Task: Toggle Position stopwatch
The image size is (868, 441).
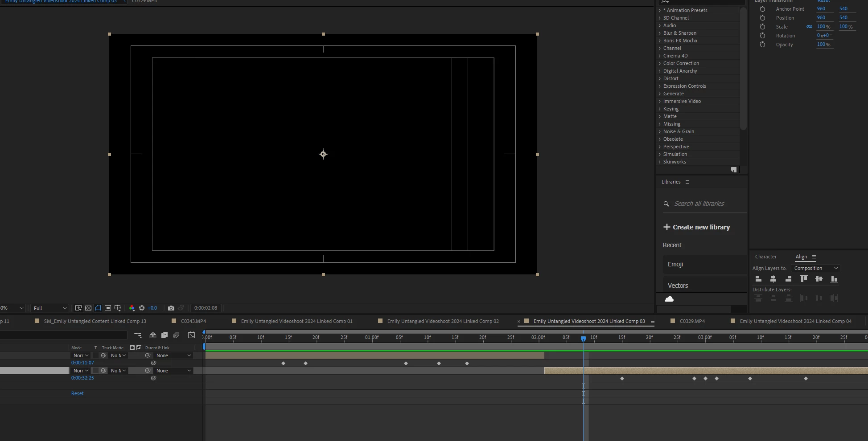Action: click(762, 18)
